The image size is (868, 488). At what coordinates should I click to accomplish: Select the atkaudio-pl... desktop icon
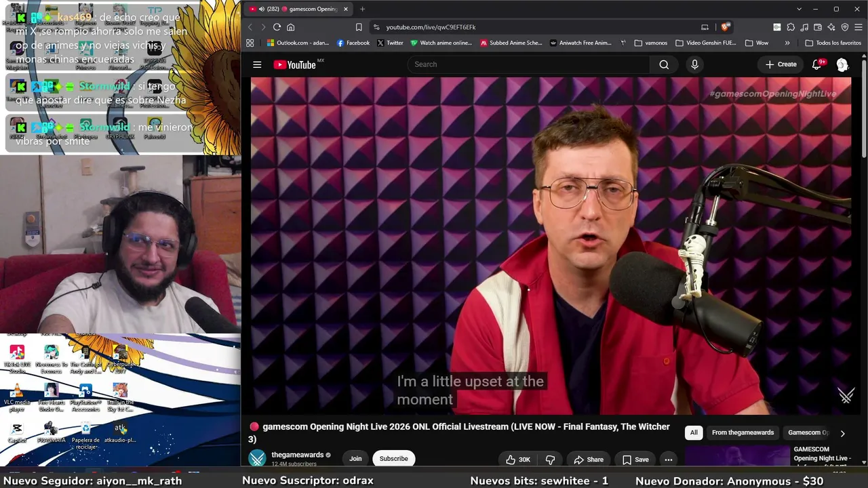[x=120, y=433]
